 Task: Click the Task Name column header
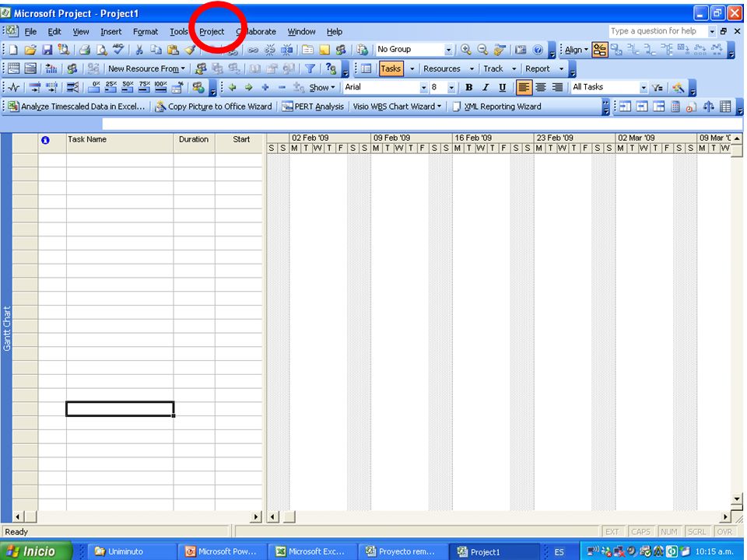pos(120,143)
